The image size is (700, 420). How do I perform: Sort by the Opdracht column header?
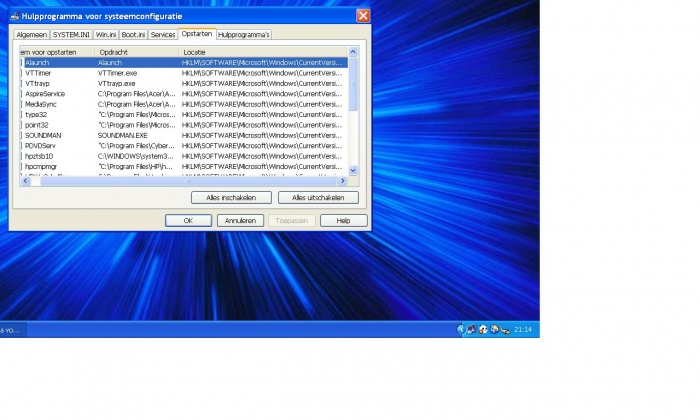pyautogui.click(x=137, y=52)
